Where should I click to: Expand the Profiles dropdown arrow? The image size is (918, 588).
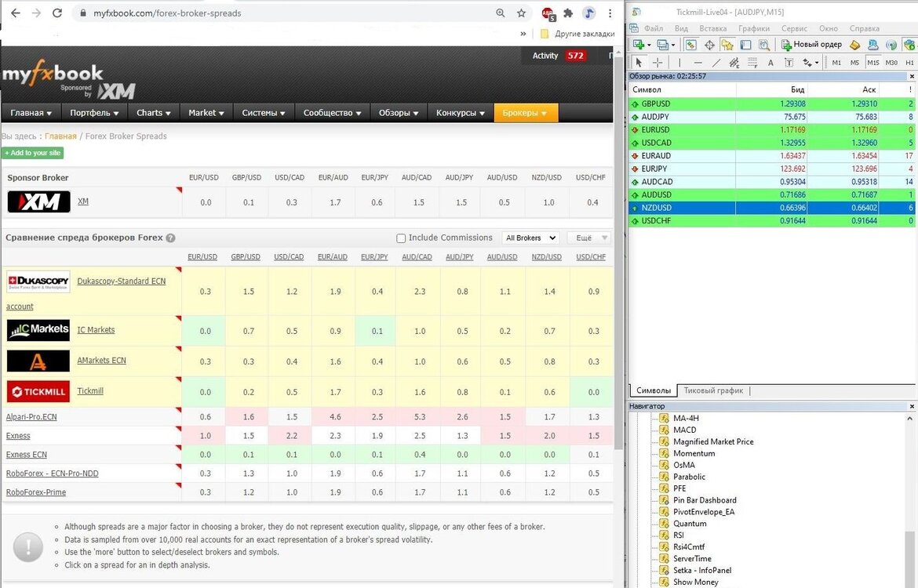(672, 45)
